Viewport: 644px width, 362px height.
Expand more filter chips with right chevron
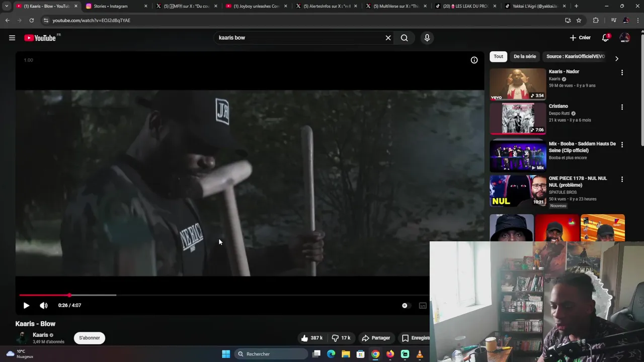click(x=617, y=58)
